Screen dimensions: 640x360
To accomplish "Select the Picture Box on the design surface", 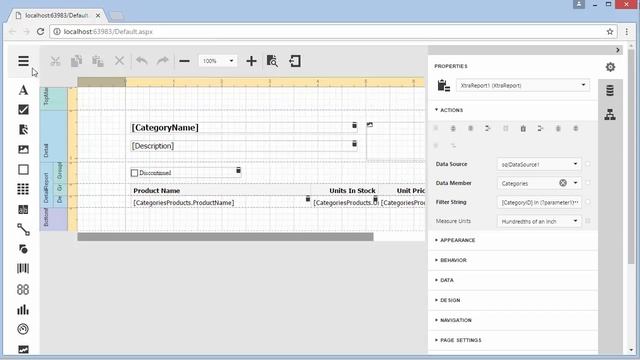I will click(396, 141).
